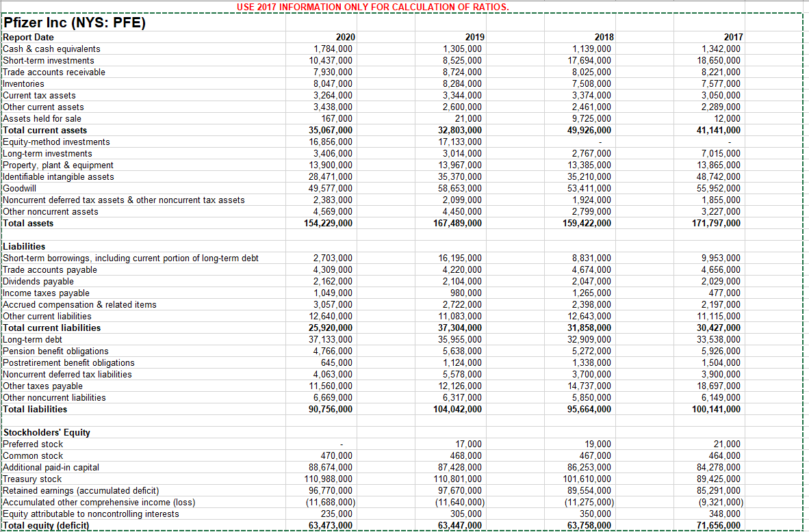Click 2017 short-term investments 18,650,000
This screenshot has width=809, height=532.
click(719, 61)
